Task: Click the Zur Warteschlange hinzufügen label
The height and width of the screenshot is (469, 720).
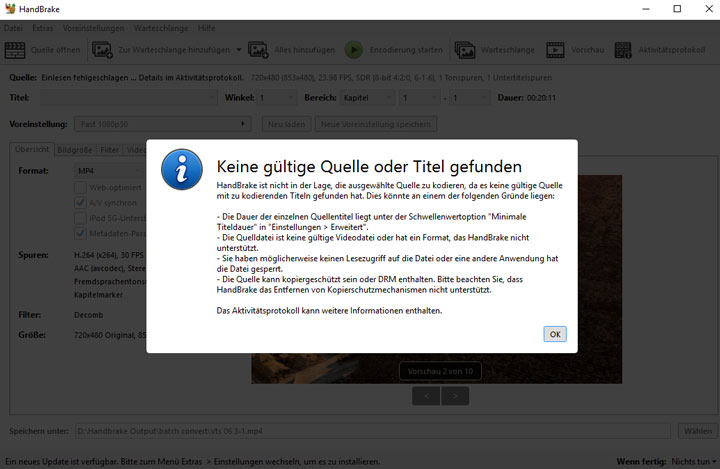Action: click(x=174, y=50)
